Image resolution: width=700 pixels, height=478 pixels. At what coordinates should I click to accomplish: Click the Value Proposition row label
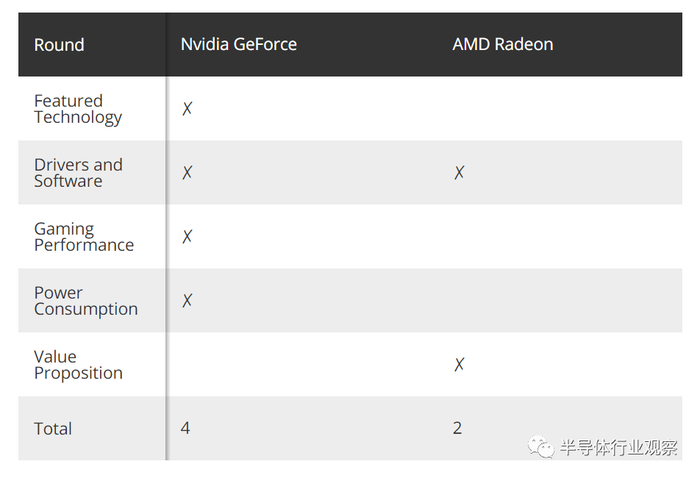click(77, 364)
